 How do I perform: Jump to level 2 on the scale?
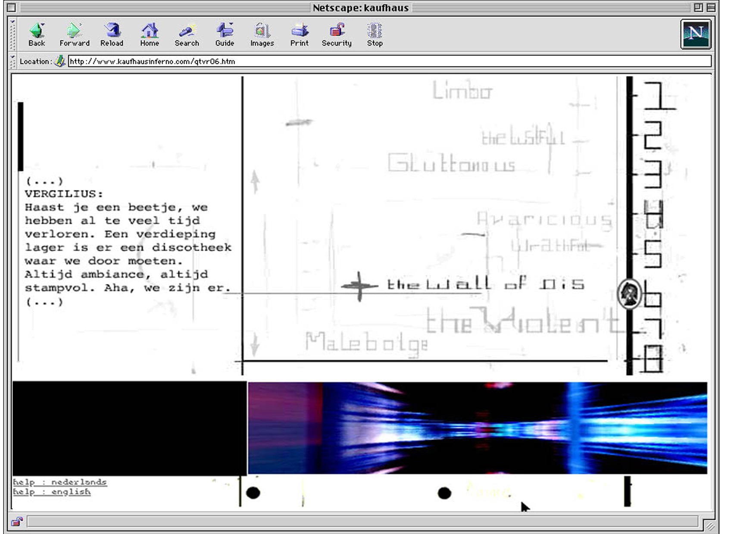coord(653,135)
